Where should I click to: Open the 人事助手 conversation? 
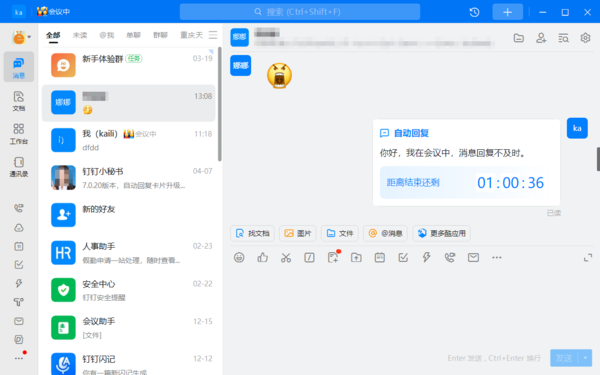coord(128,253)
